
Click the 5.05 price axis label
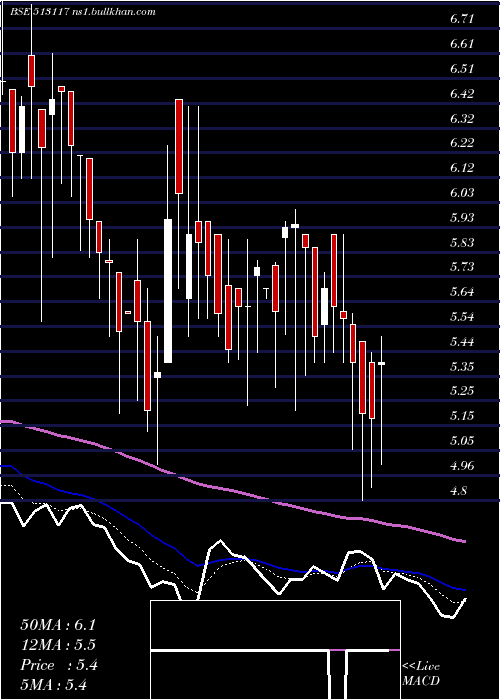pos(462,441)
